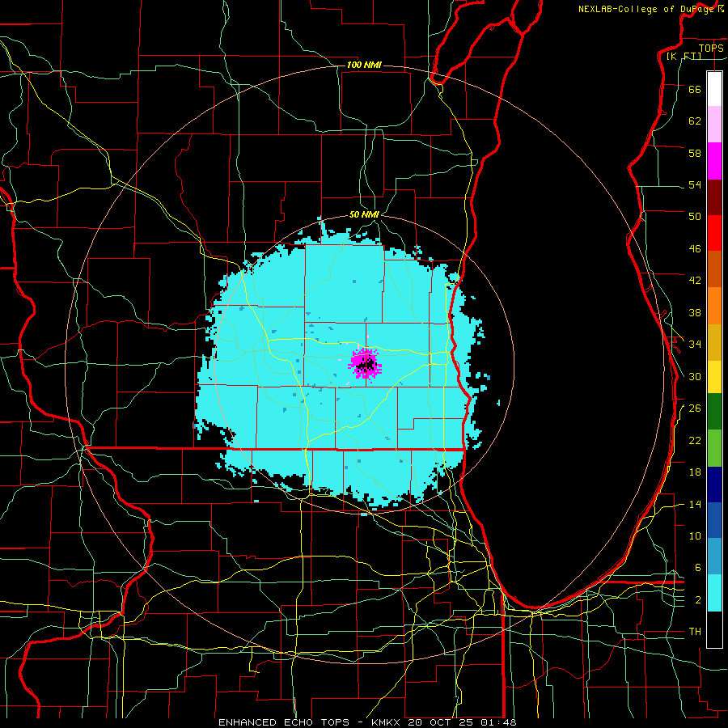
Task: Click the 30 legend value
Action: (695, 376)
